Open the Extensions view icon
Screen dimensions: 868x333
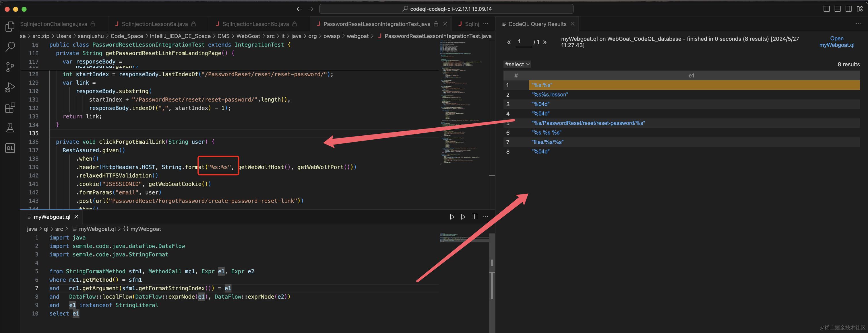click(x=10, y=108)
